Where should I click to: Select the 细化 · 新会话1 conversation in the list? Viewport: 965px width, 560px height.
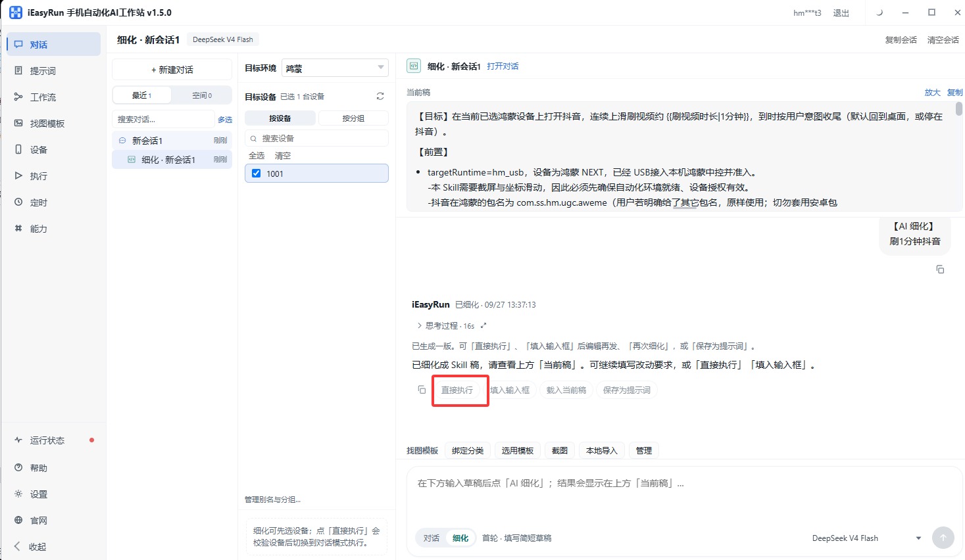coord(172,160)
